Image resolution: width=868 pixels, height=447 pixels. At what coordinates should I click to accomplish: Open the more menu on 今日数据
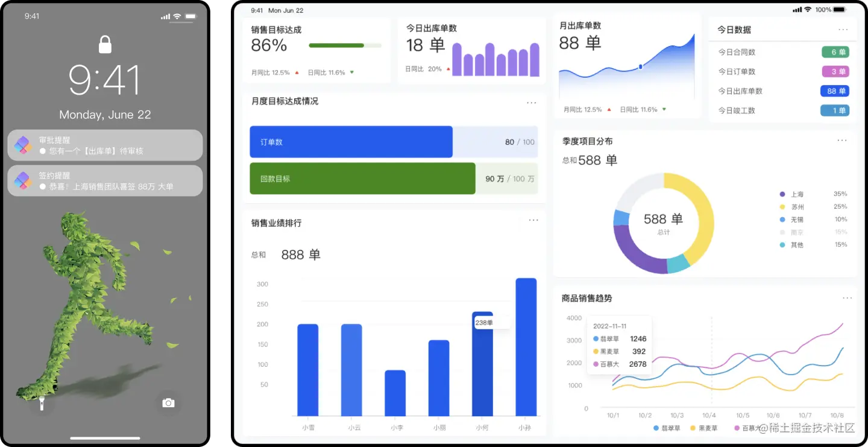(843, 30)
